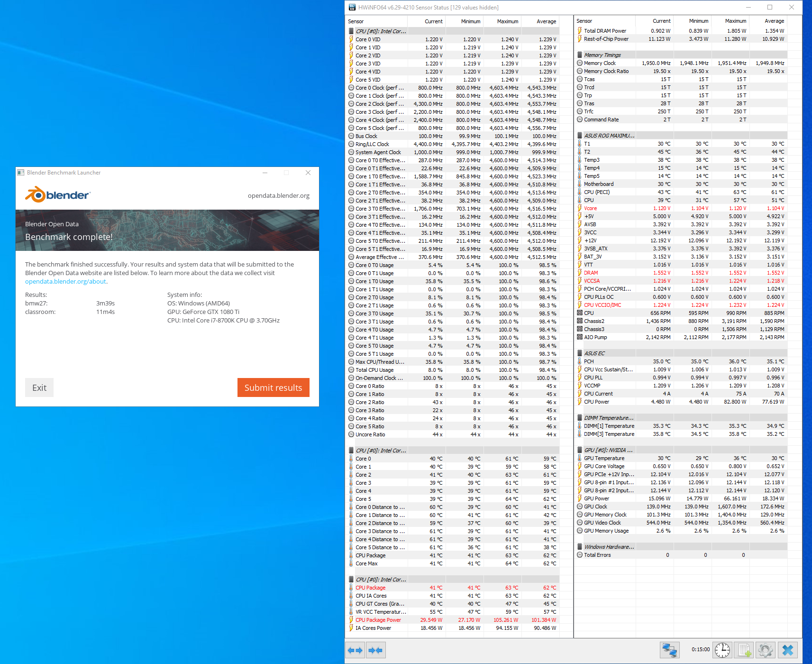Click the classroom result time 11m4s

(x=105, y=312)
